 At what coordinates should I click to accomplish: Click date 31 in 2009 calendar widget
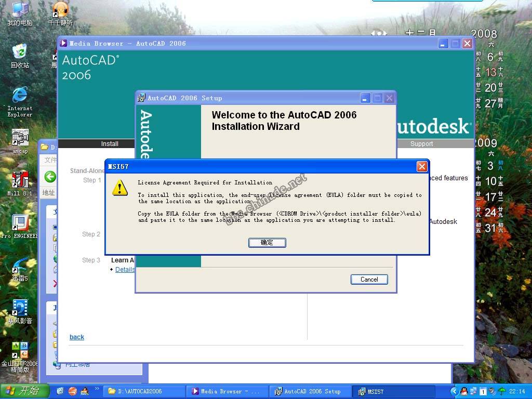tap(490, 228)
